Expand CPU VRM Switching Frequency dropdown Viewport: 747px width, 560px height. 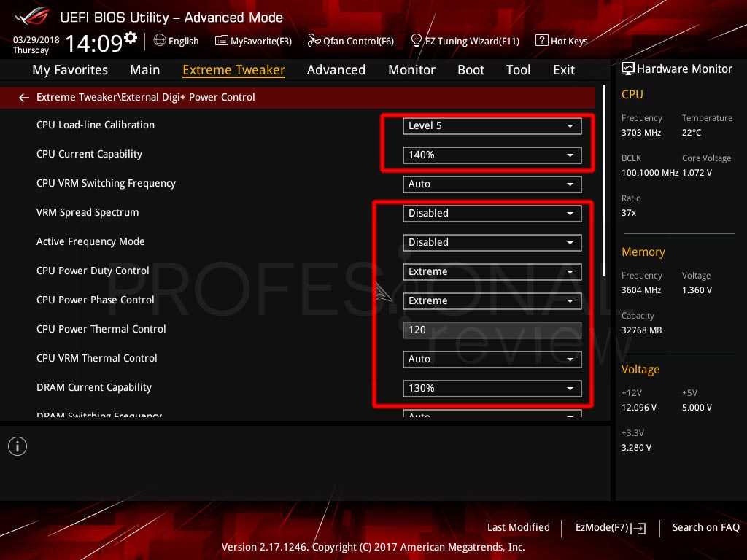(x=492, y=184)
